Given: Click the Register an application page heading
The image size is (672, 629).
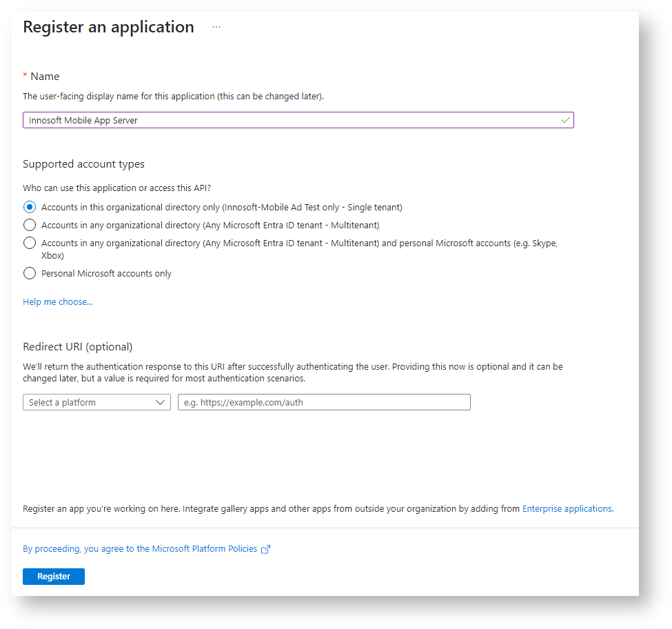Looking at the screenshot, I should click(109, 27).
